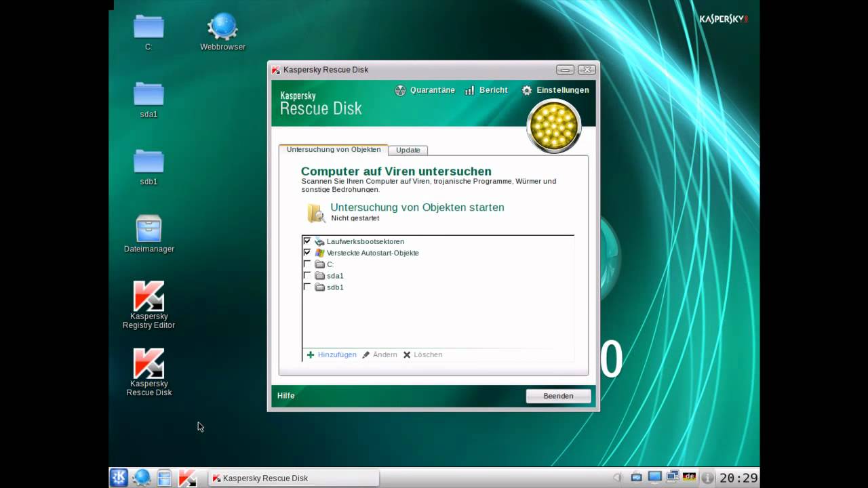The width and height of the screenshot is (868, 488).
Task: Click the display monitor tray icon
Action: point(654,477)
